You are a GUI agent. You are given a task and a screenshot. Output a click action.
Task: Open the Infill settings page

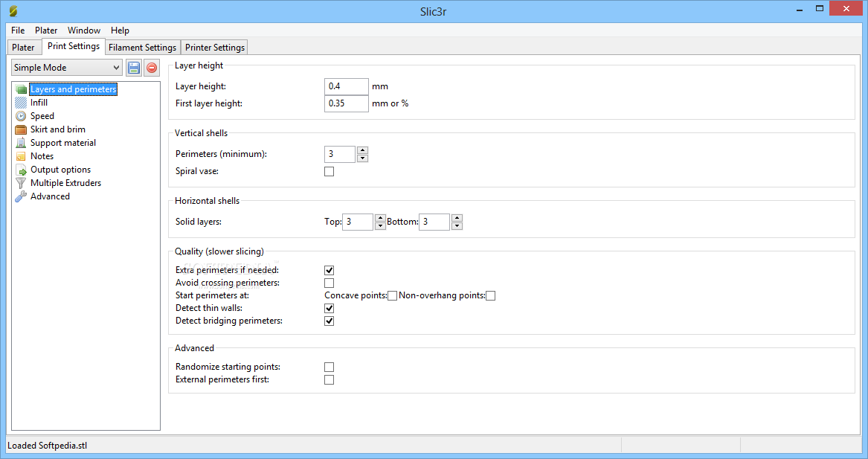click(39, 103)
